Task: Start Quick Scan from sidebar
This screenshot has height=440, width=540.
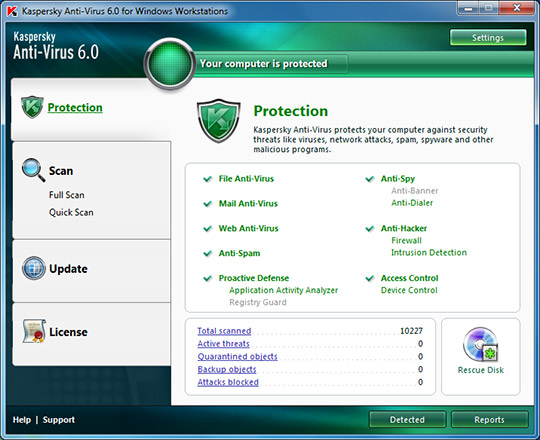Action: [x=71, y=212]
